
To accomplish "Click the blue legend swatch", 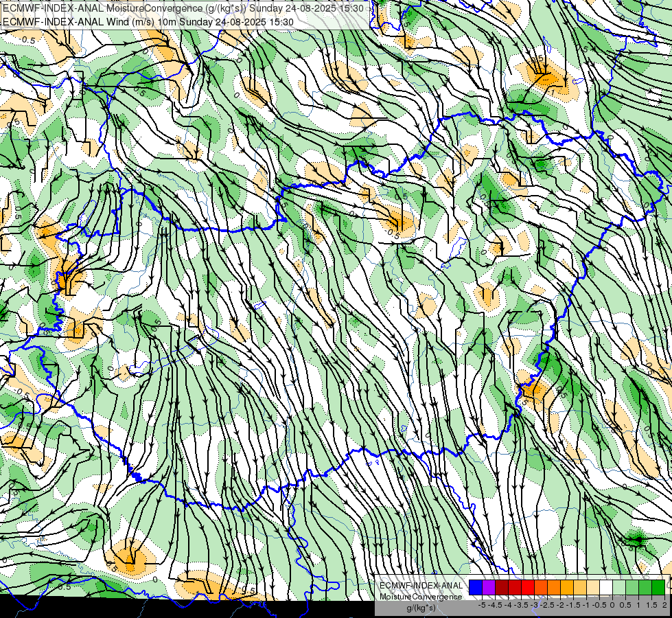I will pos(476,588).
